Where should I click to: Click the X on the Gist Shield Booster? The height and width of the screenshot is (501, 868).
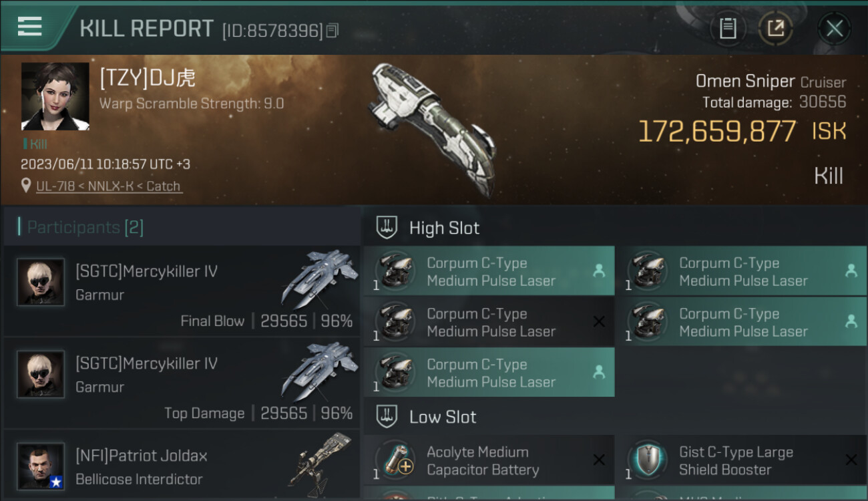(851, 460)
